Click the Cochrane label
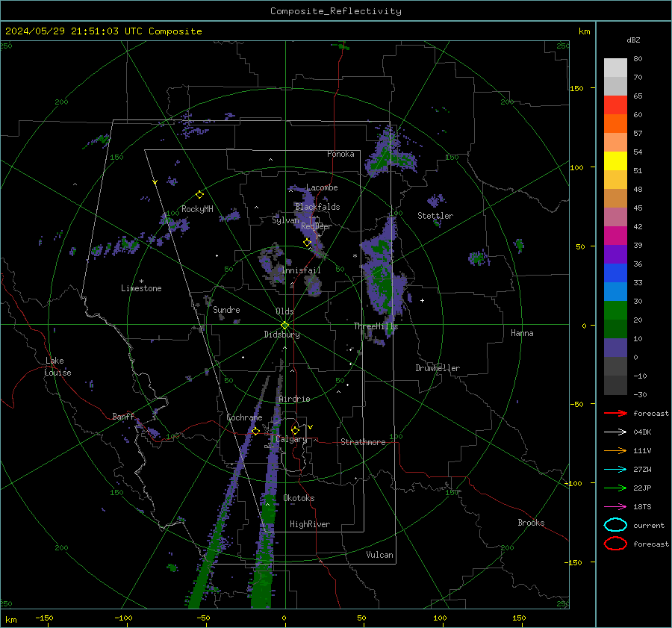 coord(244,417)
